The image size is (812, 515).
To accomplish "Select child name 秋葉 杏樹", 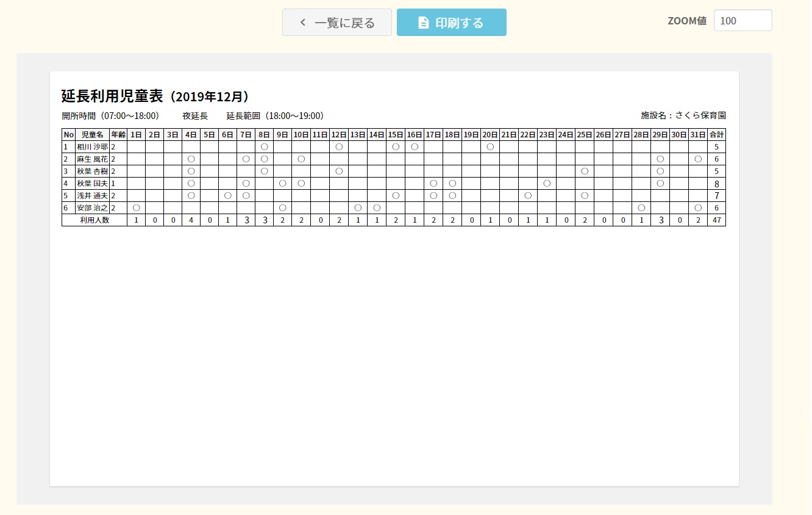I will pos(92,171).
